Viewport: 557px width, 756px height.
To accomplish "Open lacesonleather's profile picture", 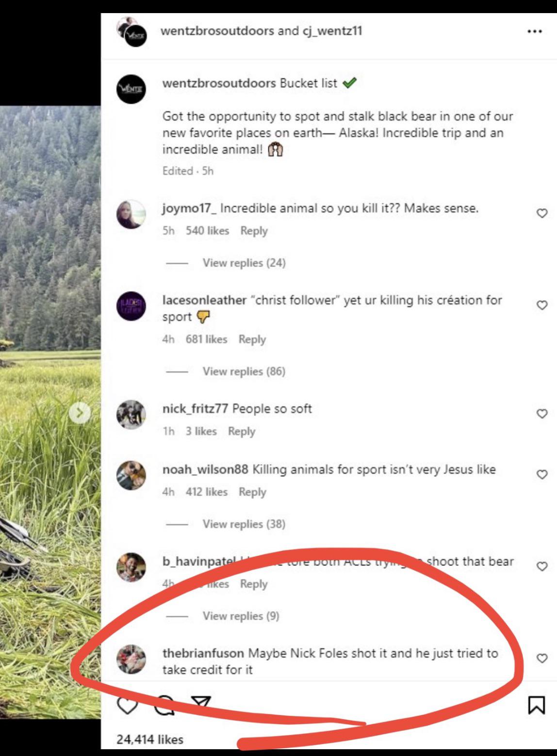I will (x=131, y=306).
